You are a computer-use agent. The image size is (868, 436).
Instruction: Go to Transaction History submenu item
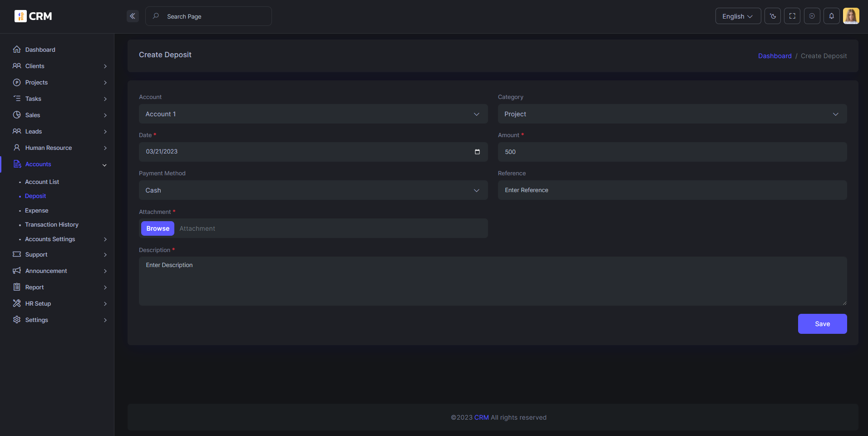click(52, 225)
